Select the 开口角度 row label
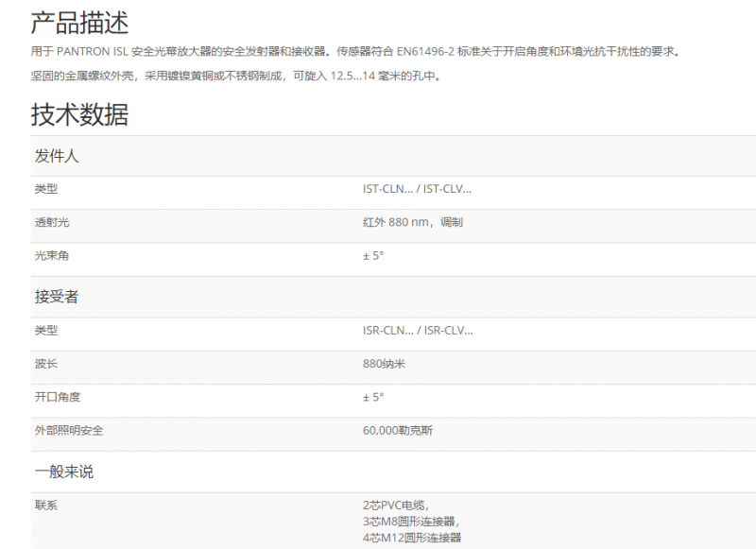Image resolution: width=756 pixels, height=549 pixels. click(x=58, y=397)
